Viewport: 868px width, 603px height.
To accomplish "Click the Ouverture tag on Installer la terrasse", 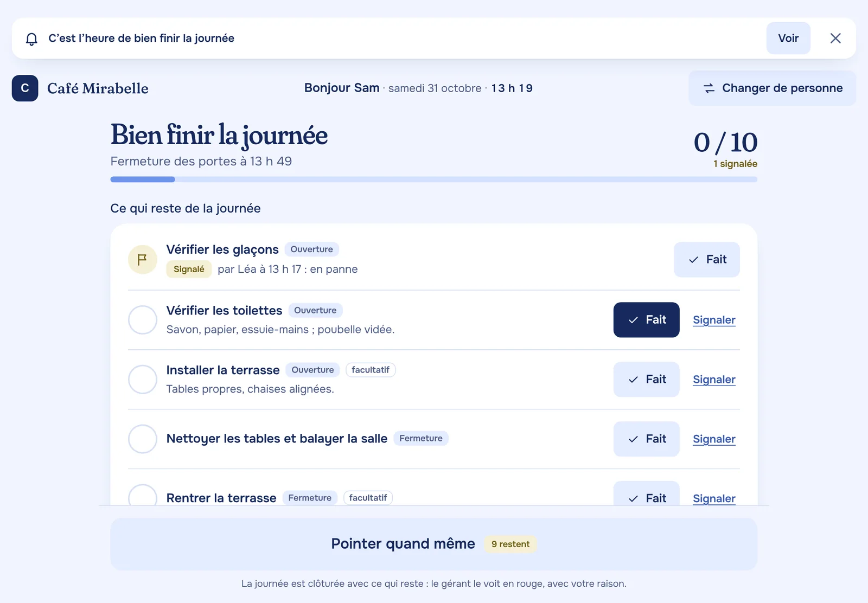I will [313, 370].
